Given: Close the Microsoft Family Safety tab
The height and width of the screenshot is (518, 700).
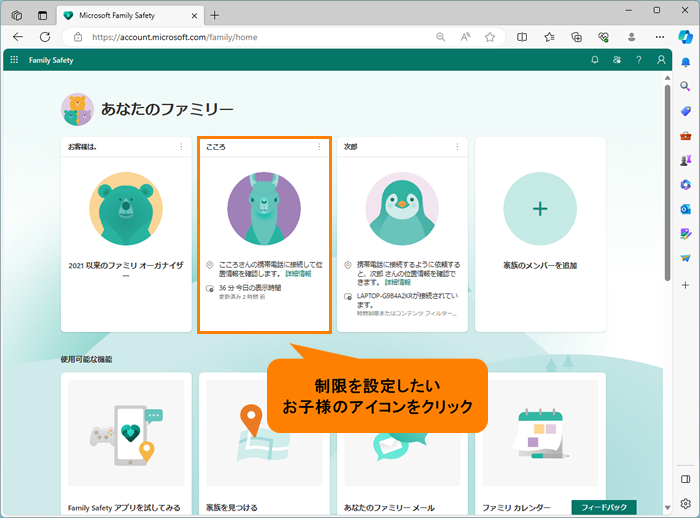Looking at the screenshot, I should (194, 16).
